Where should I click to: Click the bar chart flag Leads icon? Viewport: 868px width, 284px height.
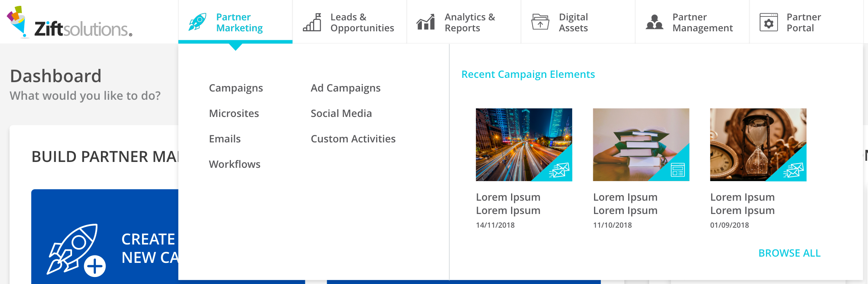click(312, 22)
